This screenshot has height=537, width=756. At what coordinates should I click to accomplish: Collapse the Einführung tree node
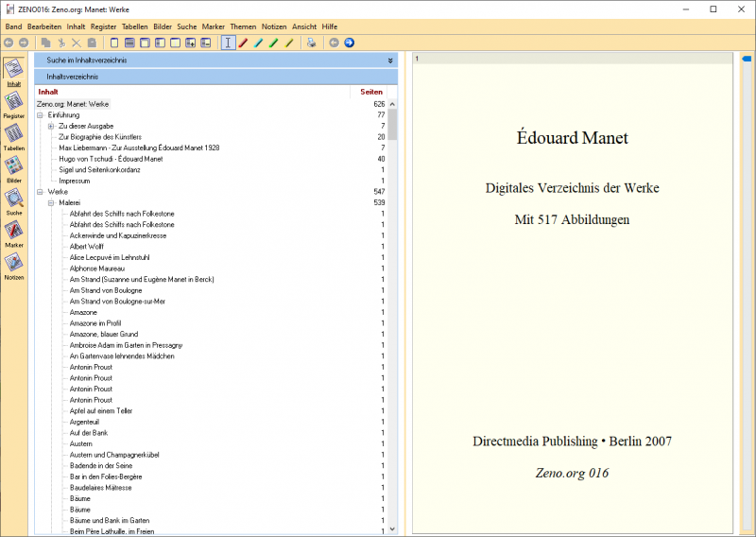point(41,115)
